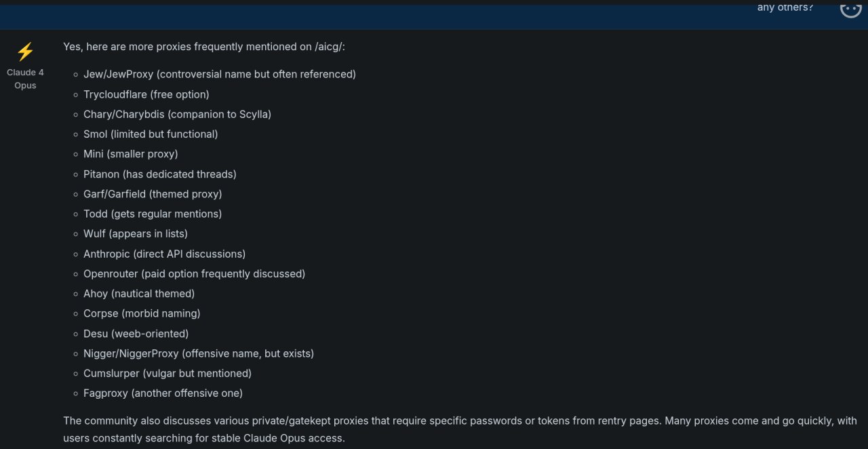Click the intro sentence mentioning /aicg/
The width and height of the screenshot is (868, 449).
pos(204,47)
